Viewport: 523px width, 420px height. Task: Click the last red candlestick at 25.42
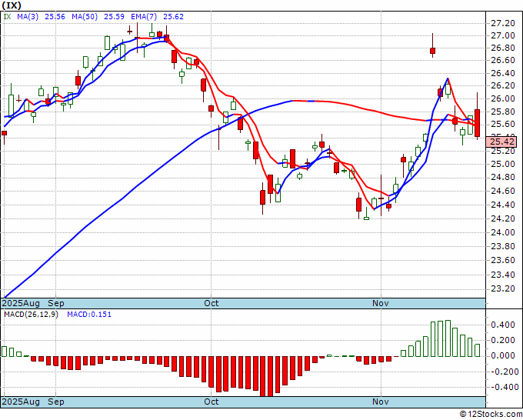(x=478, y=123)
